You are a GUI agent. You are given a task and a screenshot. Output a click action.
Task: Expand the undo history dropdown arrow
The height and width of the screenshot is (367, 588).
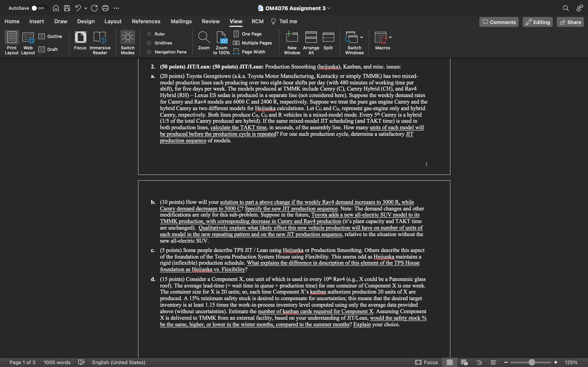(86, 8)
